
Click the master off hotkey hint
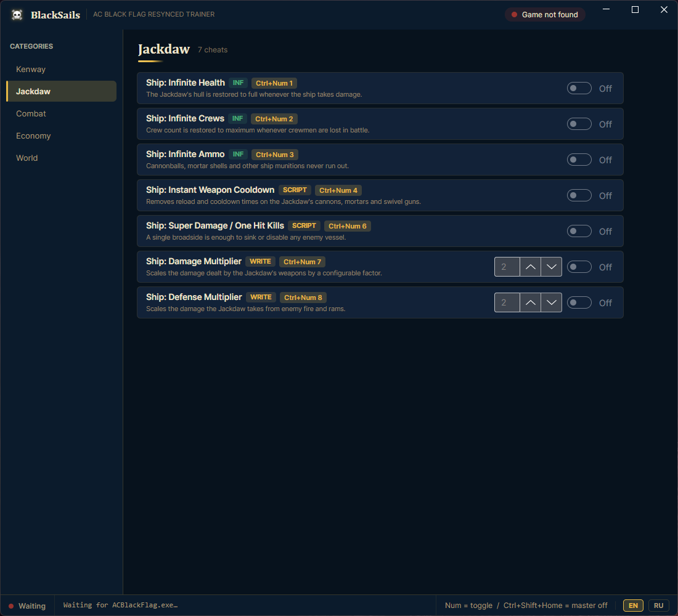click(555, 606)
